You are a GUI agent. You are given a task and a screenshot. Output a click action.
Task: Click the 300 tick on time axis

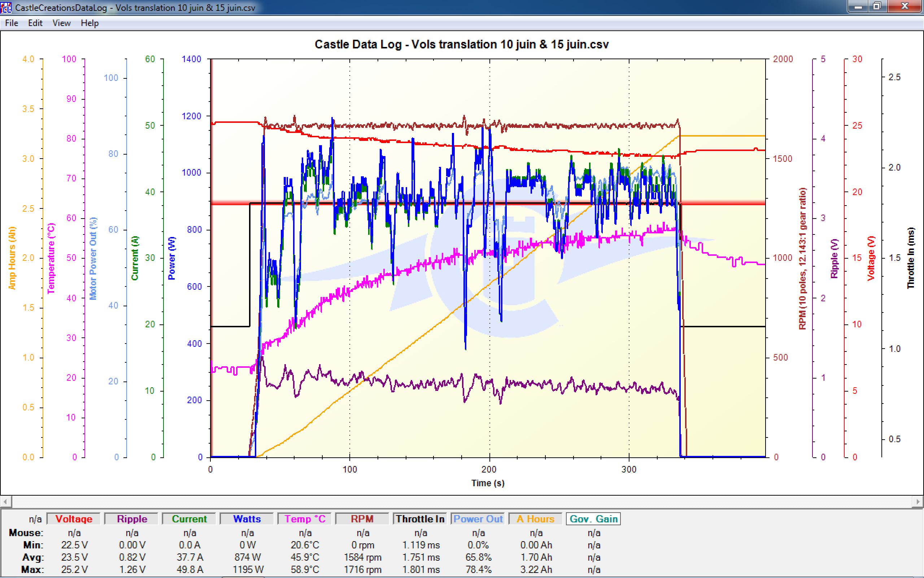pos(629,469)
